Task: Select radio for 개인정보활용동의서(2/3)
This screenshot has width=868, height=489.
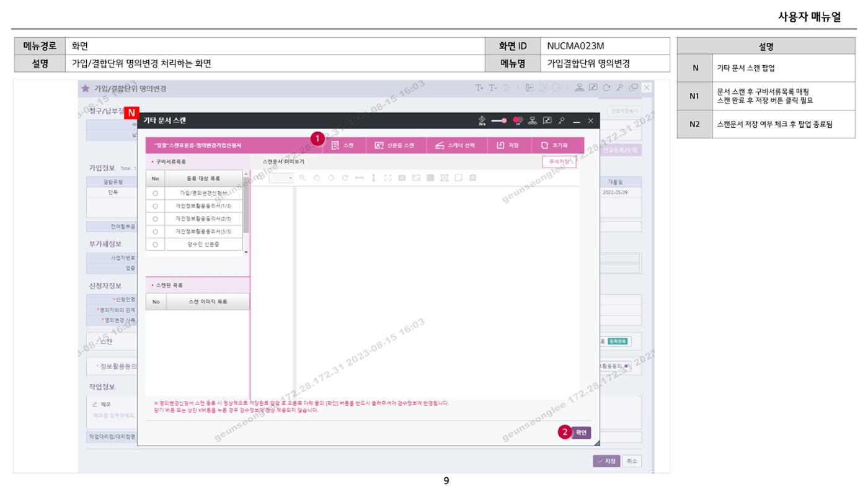Action: [x=155, y=218]
